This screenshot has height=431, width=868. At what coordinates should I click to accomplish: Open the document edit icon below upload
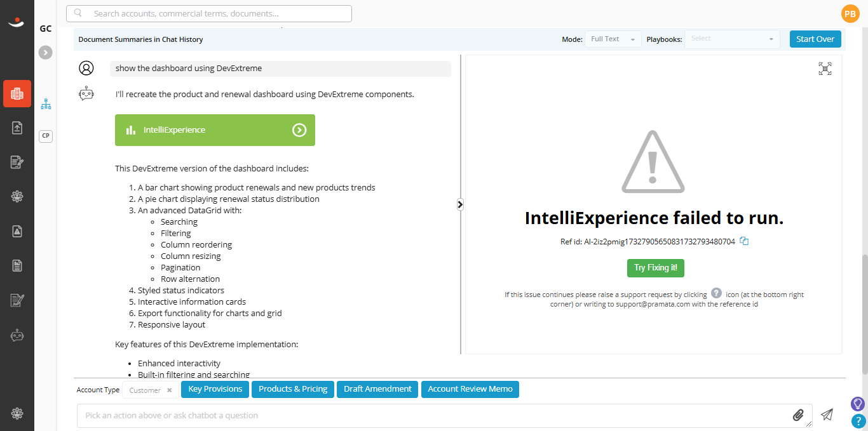pos(17,162)
